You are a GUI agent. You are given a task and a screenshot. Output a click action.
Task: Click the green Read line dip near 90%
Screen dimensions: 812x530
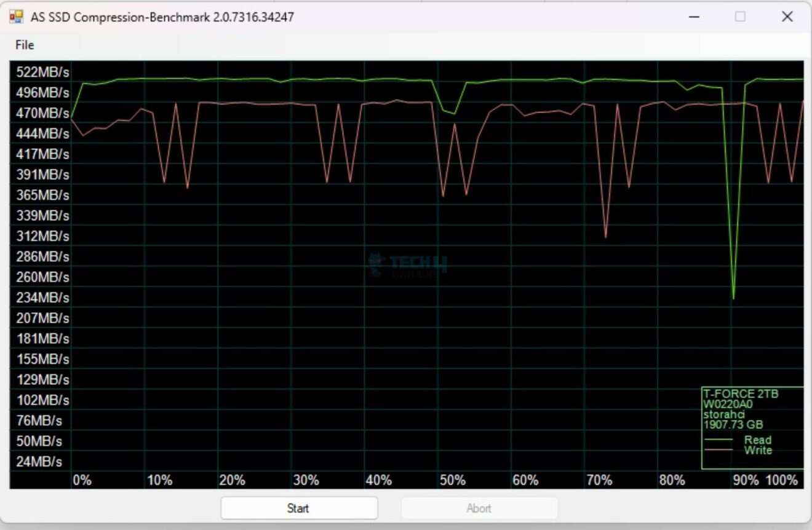(734, 296)
